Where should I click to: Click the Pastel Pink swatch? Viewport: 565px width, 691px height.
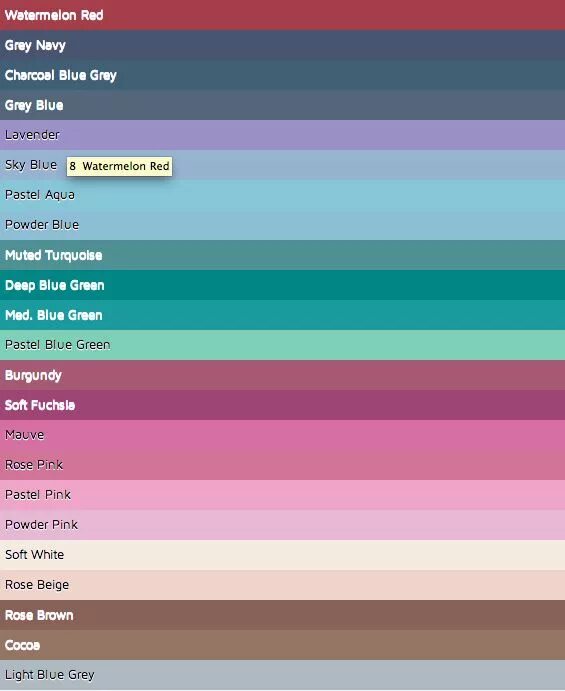[282, 495]
